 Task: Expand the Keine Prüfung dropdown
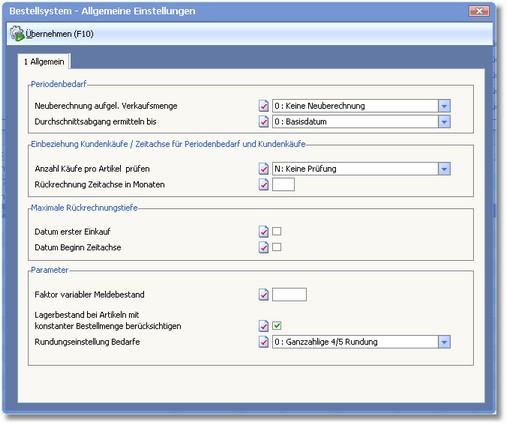(x=444, y=169)
